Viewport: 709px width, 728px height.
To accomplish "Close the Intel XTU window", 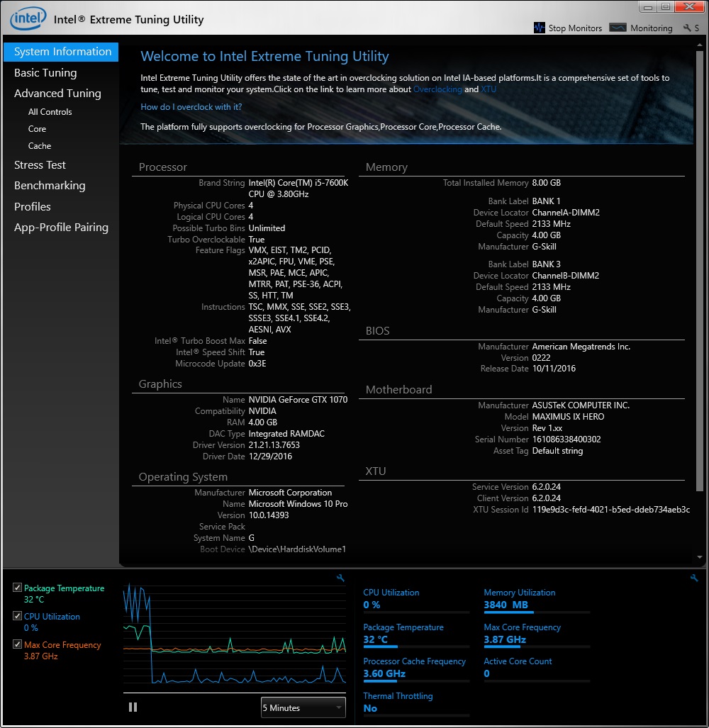I will 690,6.
